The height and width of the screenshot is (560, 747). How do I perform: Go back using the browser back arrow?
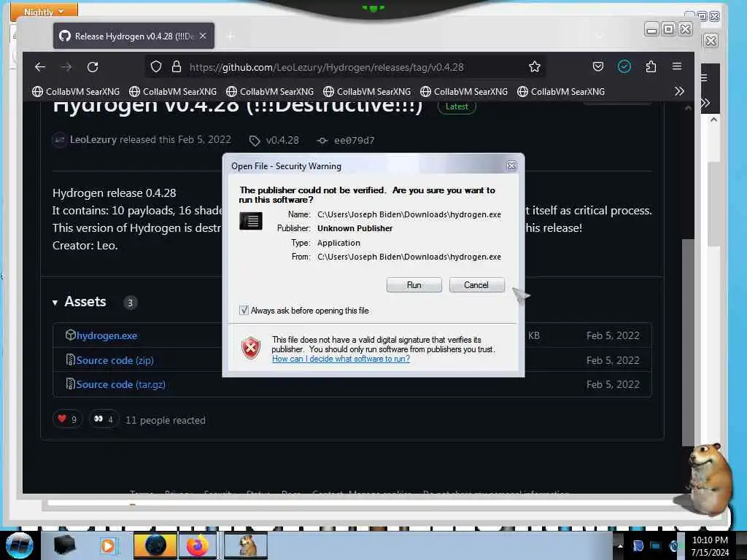(x=40, y=66)
